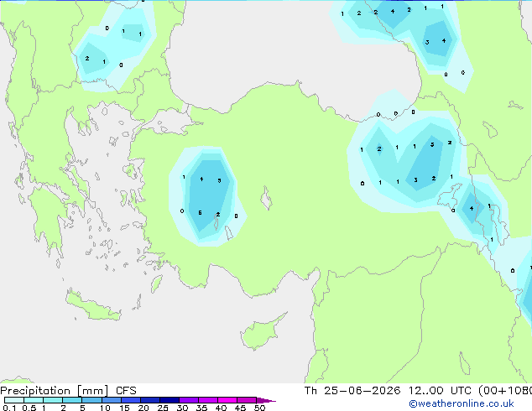Click the '50' legend label
Screen dimensions: 532x411
click(260, 408)
